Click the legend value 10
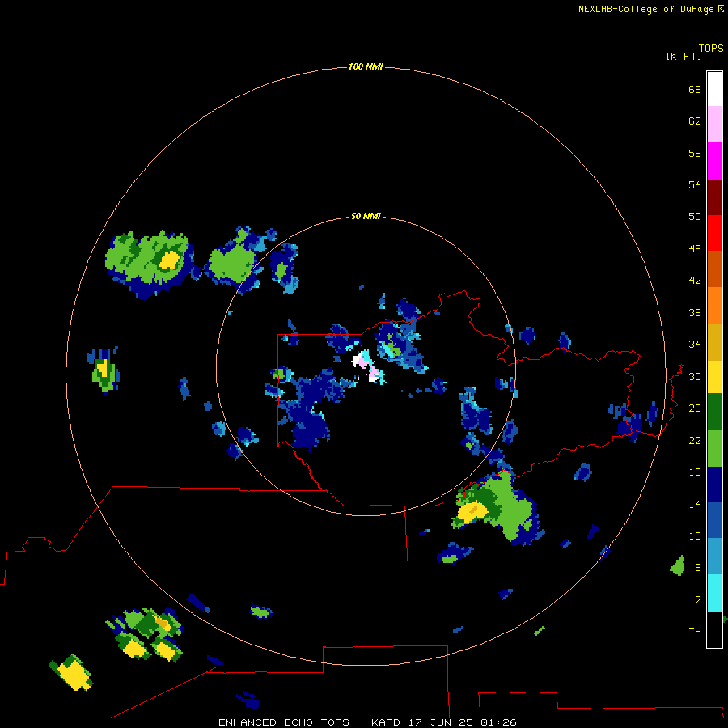The height and width of the screenshot is (728, 728). [x=695, y=535]
